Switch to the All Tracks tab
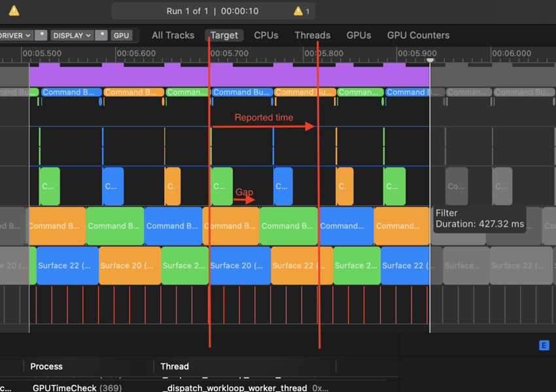556x392 pixels. [173, 35]
